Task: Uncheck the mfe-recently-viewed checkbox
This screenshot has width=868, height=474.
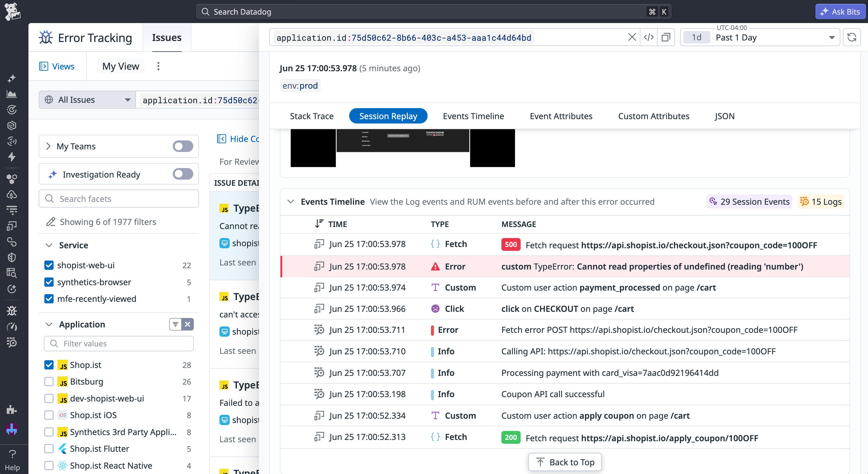Action: tap(49, 298)
